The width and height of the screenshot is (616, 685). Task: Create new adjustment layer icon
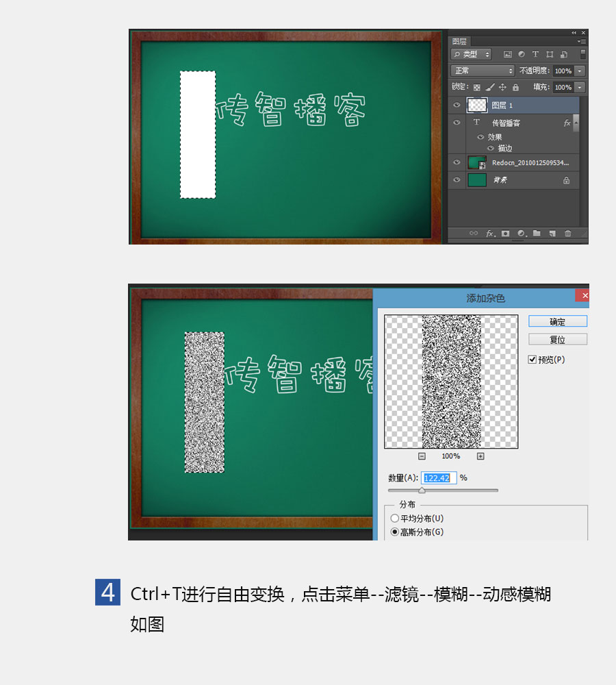522,234
